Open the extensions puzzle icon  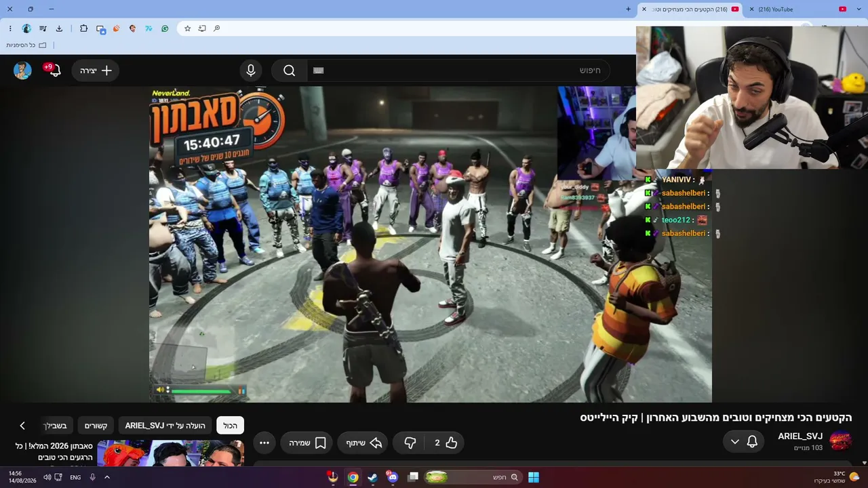tap(83, 28)
